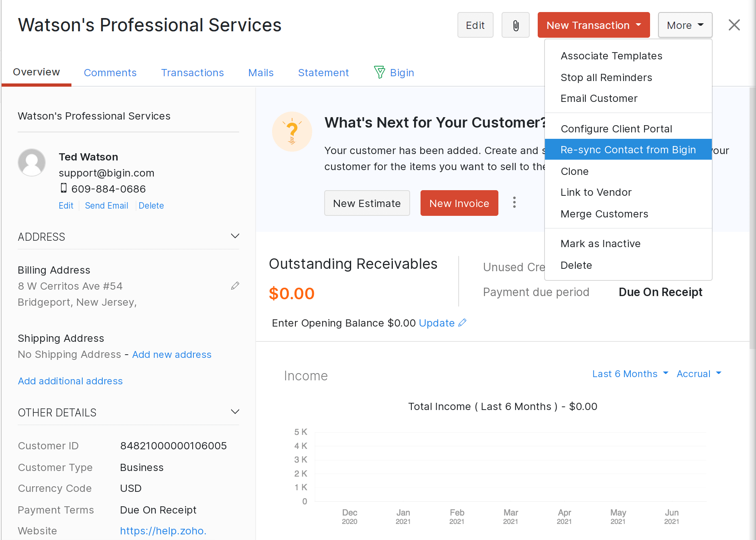This screenshot has width=756, height=540.
Task: Close the customer details panel
Action: [x=734, y=25]
